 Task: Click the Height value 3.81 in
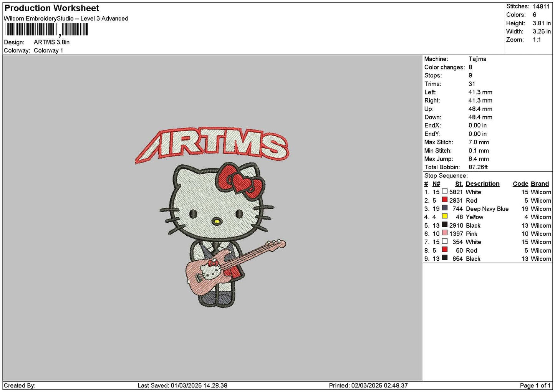542,23
